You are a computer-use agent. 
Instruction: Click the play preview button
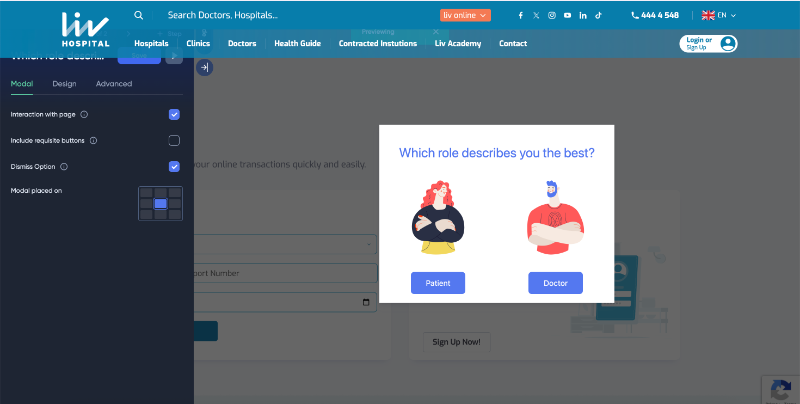(174, 56)
